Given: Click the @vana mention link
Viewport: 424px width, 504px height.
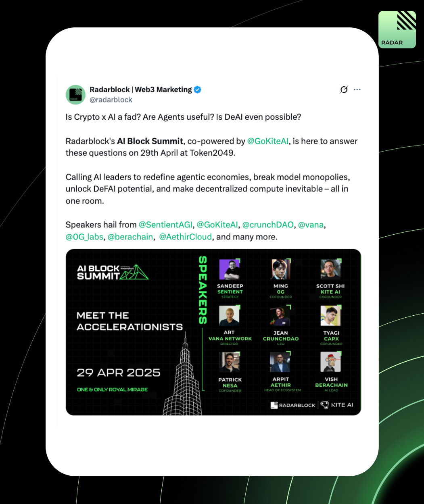Looking at the screenshot, I should tap(311, 225).
